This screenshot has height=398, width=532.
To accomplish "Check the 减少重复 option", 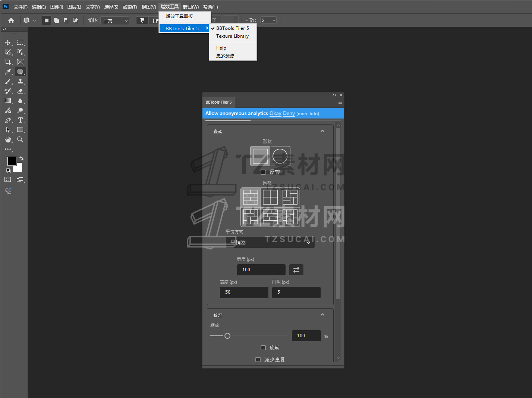I will coord(258,360).
